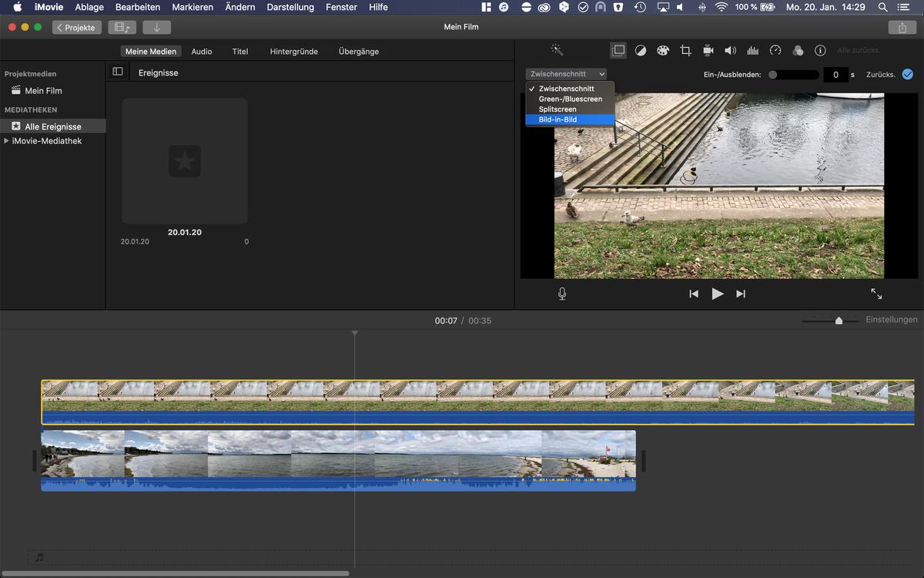924x578 pixels.
Task: Skip to previous clip button
Action: click(x=694, y=294)
